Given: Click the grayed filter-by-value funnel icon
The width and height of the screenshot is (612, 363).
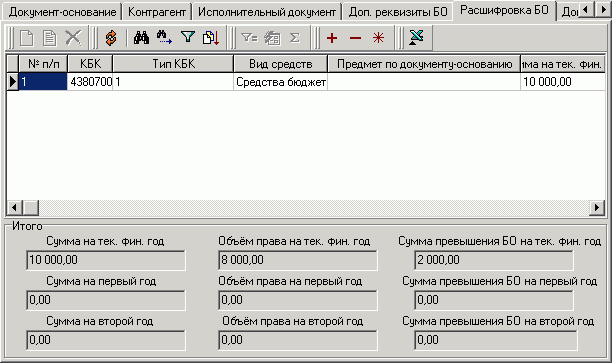Looking at the screenshot, I should [x=249, y=38].
